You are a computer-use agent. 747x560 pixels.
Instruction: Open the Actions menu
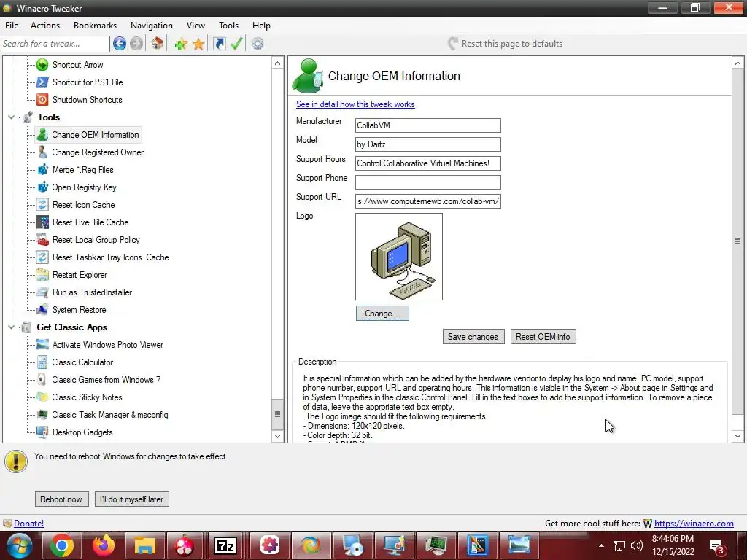coord(45,26)
